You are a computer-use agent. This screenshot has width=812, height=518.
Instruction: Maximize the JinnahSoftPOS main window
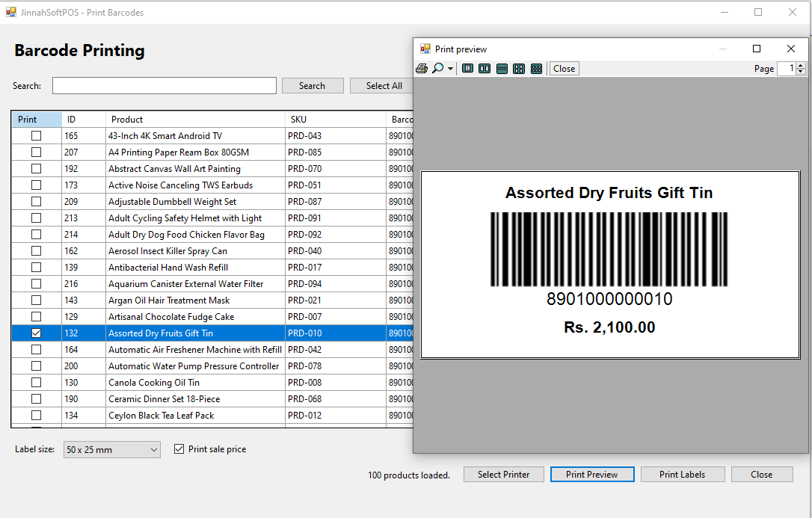[x=758, y=12]
